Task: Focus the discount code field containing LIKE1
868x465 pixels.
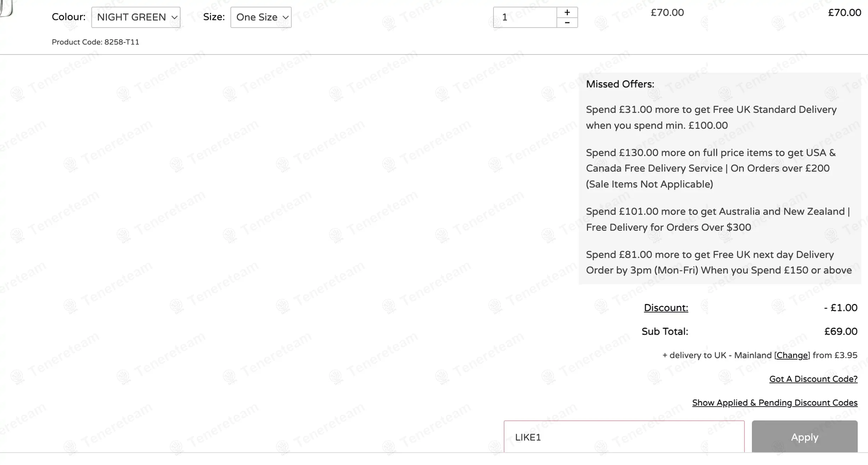Action: (x=624, y=437)
